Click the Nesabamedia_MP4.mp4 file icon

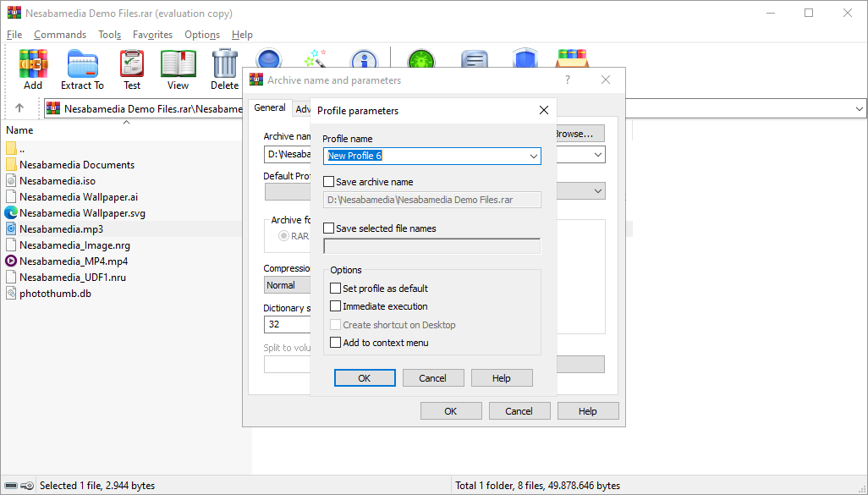(x=11, y=261)
